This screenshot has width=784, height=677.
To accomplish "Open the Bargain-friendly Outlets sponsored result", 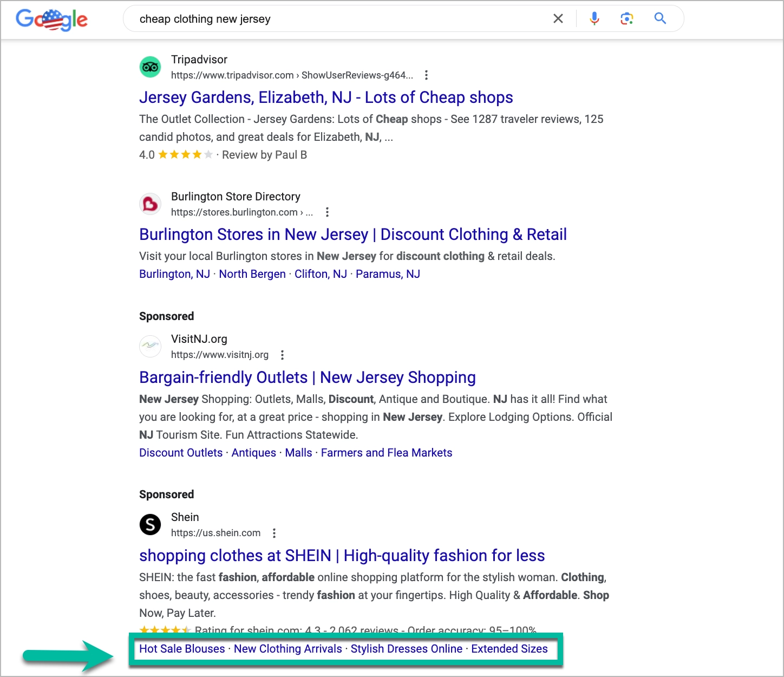I will [x=307, y=377].
